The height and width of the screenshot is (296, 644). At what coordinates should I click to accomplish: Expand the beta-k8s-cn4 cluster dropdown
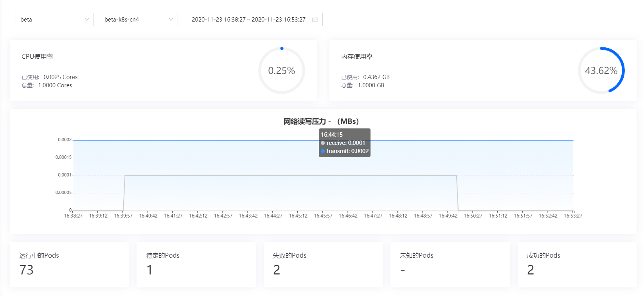click(139, 20)
